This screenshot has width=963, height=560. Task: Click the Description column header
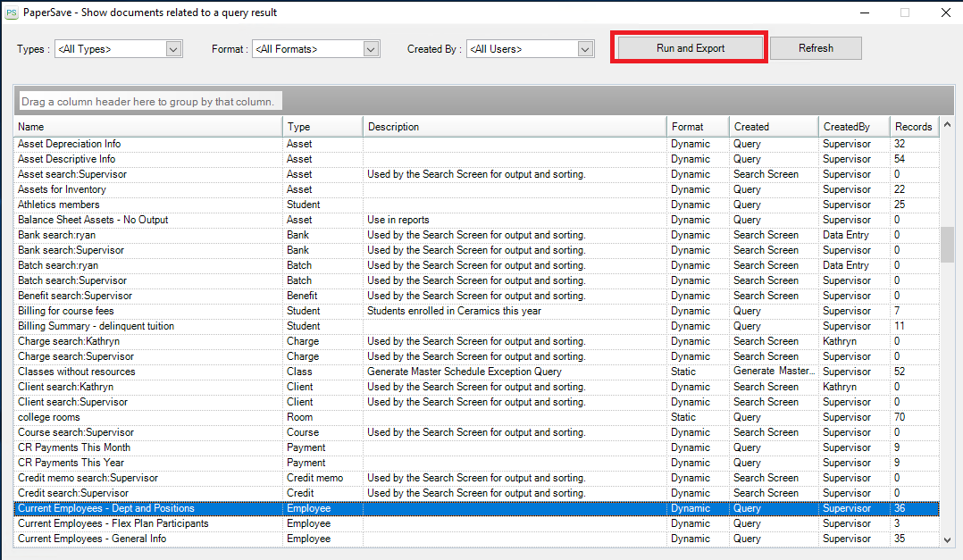(515, 127)
